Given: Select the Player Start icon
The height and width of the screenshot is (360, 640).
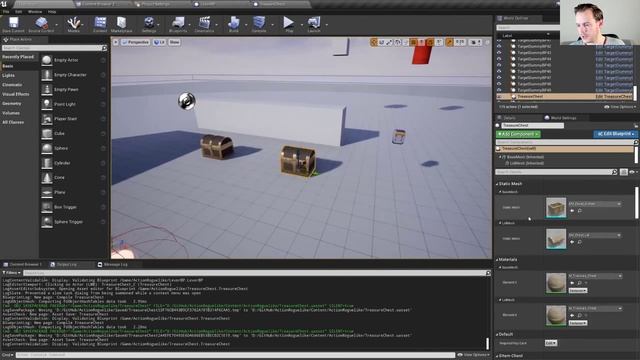Looking at the screenshot, I should coord(47,119).
